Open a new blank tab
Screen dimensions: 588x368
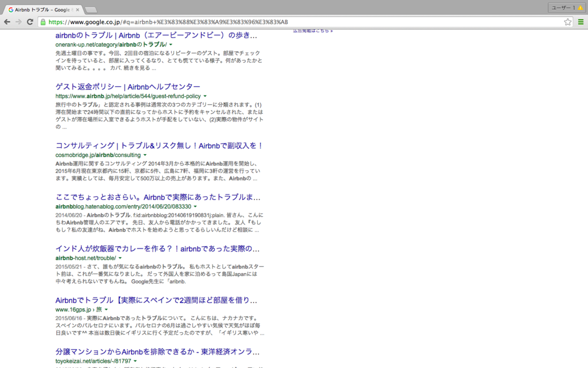[91, 10]
